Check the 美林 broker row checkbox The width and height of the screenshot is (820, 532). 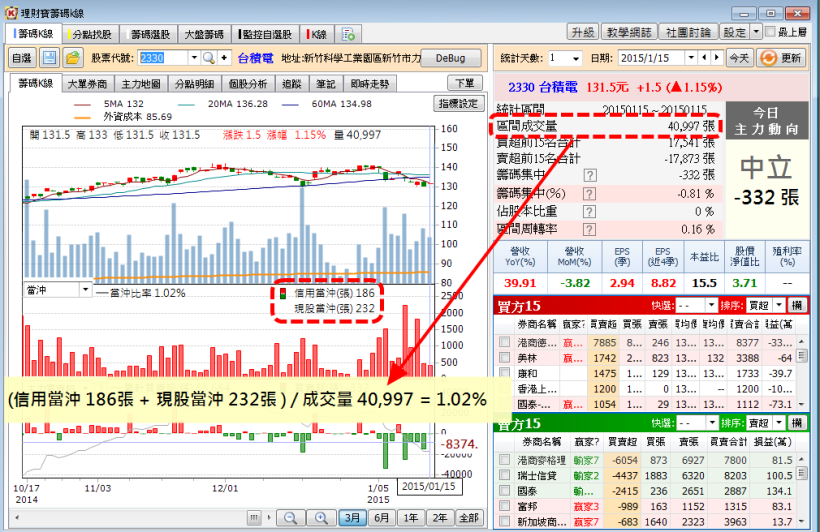pos(505,357)
